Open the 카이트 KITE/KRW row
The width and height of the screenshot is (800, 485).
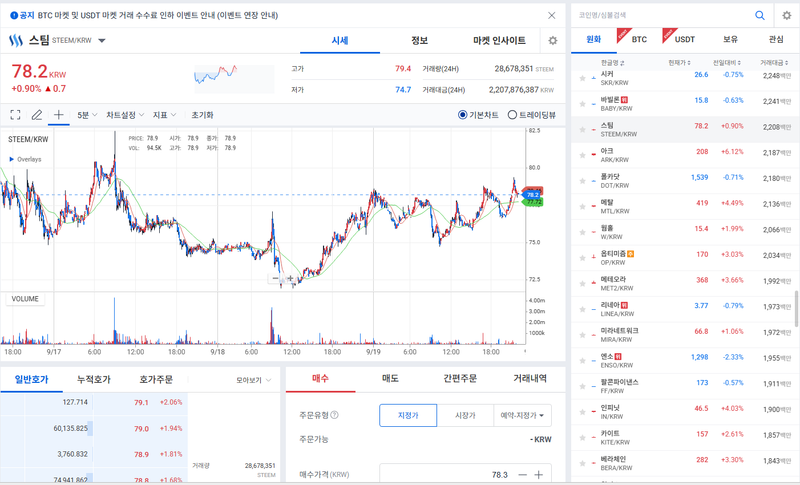(685, 438)
